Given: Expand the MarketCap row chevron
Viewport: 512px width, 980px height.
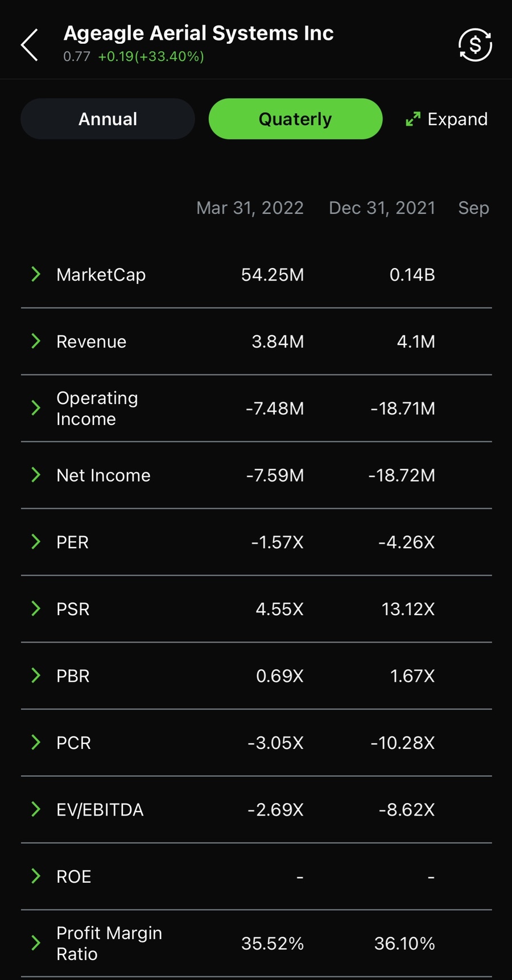Looking at the screenshot, I should point(35,274).
